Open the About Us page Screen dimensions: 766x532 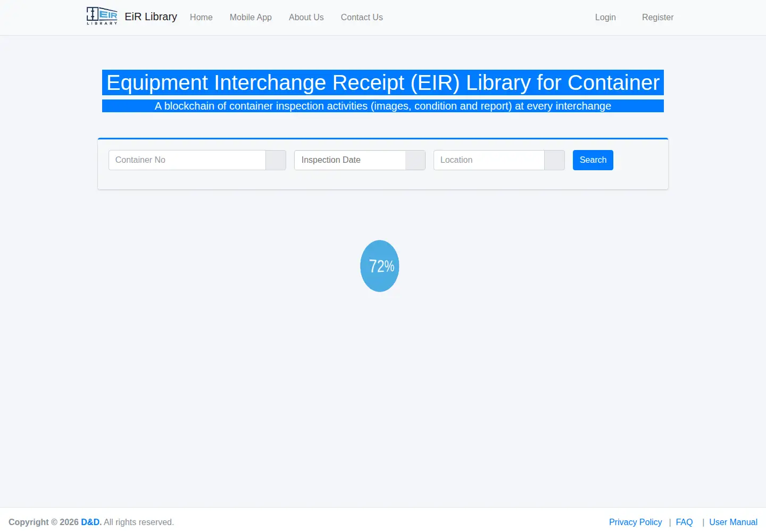[306, 17]
